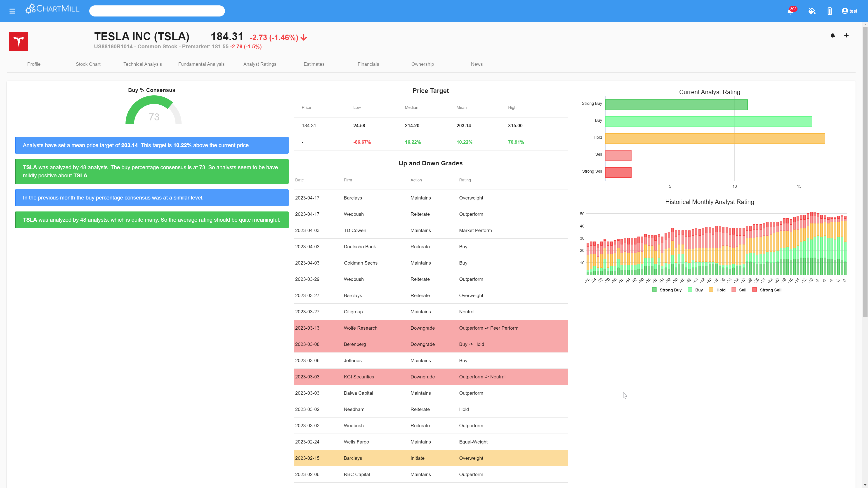Click the Goldman Sachs Maintains row
Viewport: 868px width, 488px height.
click(x=431, y=263)
